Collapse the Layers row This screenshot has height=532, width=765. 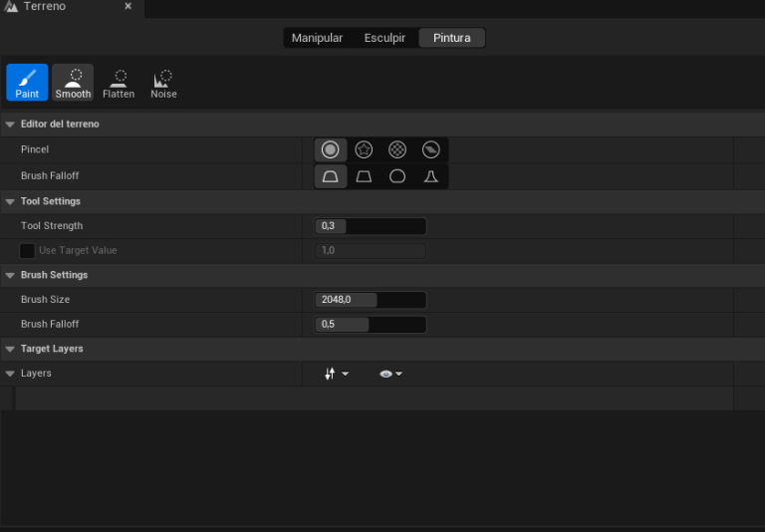10,374
